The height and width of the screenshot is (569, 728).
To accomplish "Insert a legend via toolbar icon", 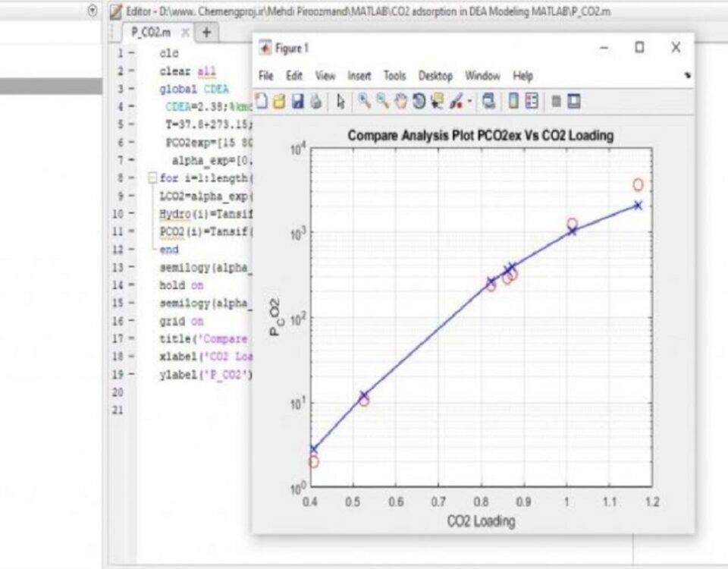I will click(x=532, y=101).
